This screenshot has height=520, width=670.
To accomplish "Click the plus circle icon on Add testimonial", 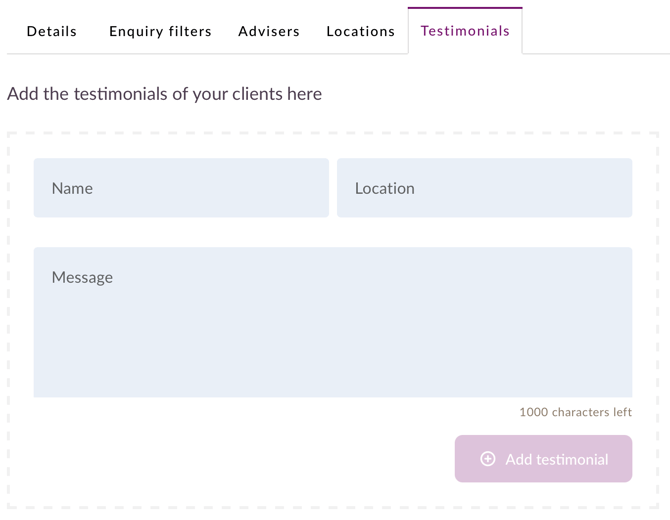I will coord(488,459).
